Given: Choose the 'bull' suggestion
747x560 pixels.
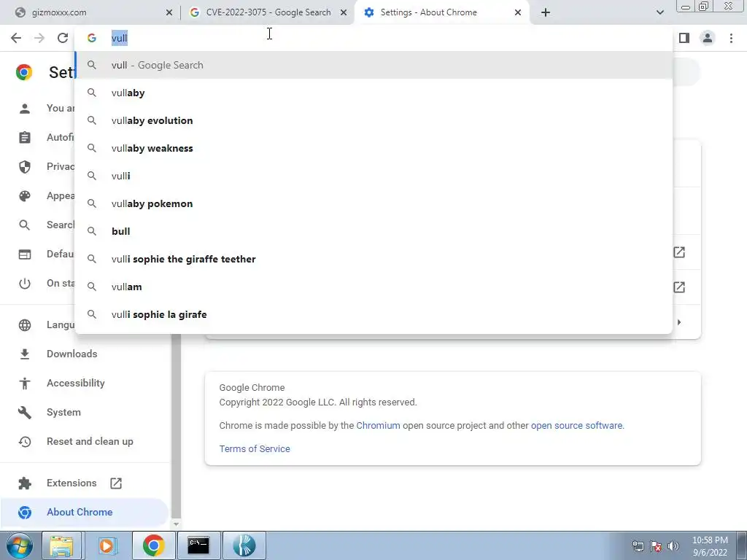Looking at the screenshot, I should (x=374, y=231).
